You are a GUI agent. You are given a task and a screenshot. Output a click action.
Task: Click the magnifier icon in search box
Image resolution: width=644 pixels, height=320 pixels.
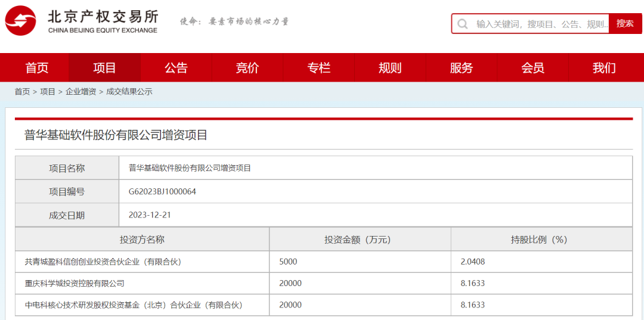(463, 24)
